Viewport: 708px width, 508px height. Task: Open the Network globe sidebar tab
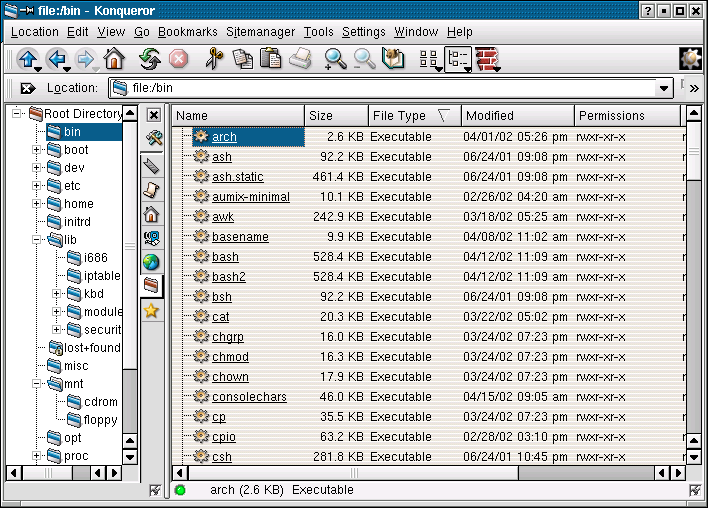point(152,263)
